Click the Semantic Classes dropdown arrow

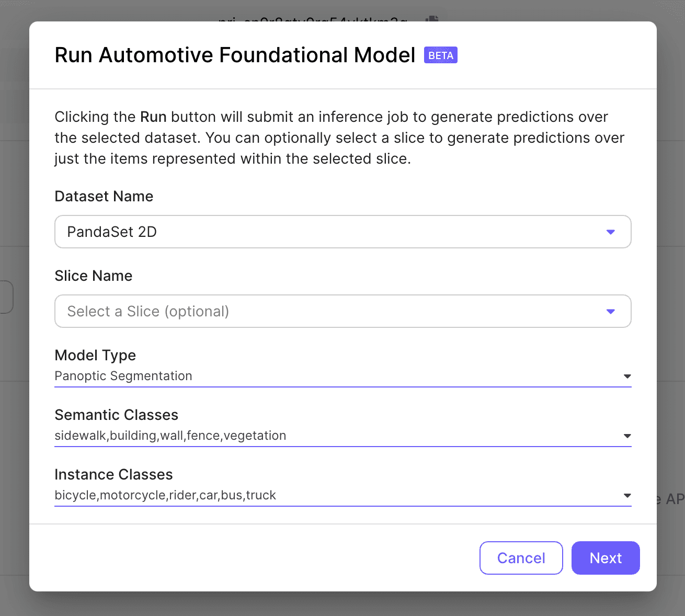click(x=627, y=436)
